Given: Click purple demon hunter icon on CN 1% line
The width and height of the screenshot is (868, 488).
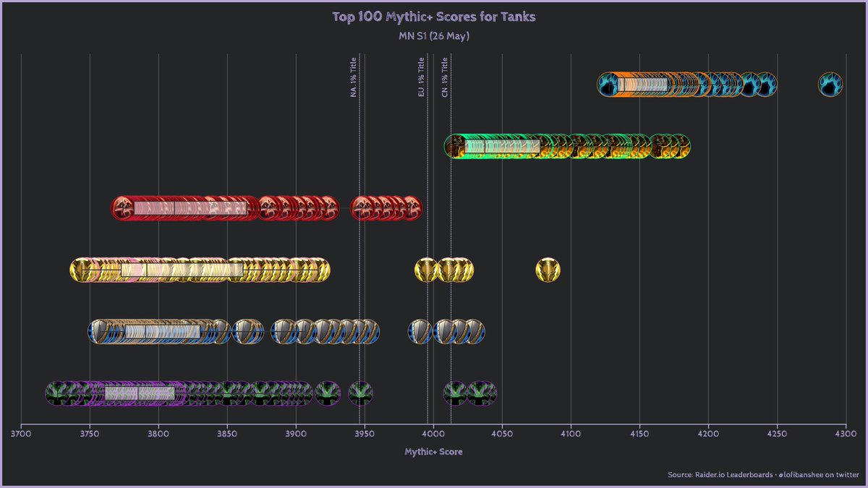Looking at the screenshot, I should point(455,393).
